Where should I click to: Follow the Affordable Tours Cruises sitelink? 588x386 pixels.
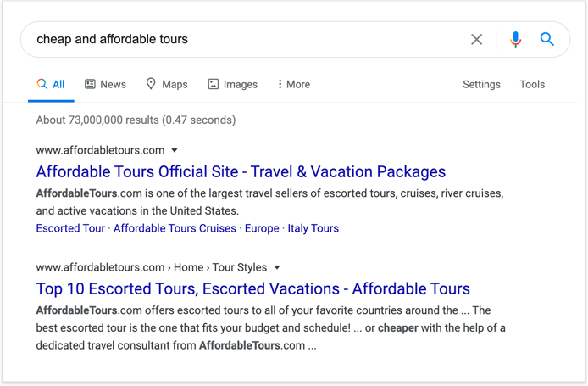pos(175,228)
